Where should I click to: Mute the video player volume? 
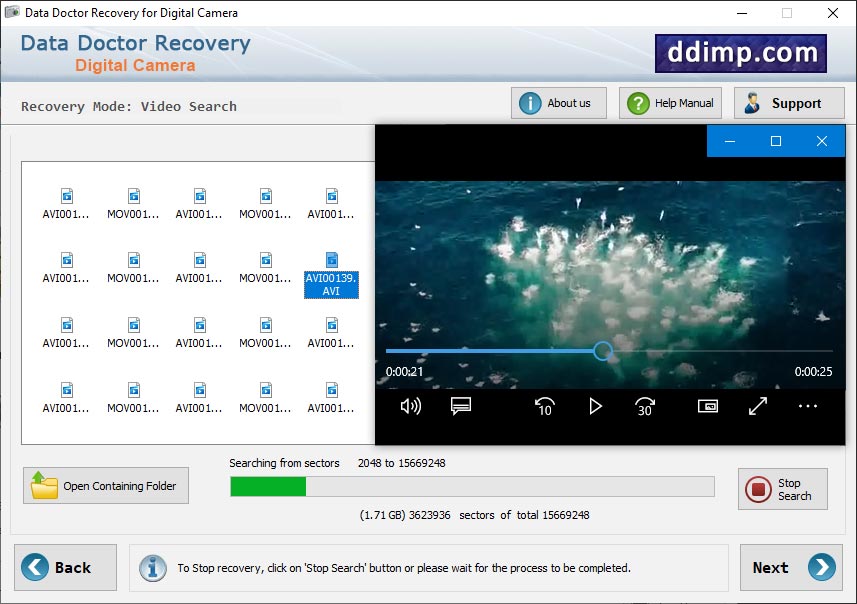coord(410,406)
